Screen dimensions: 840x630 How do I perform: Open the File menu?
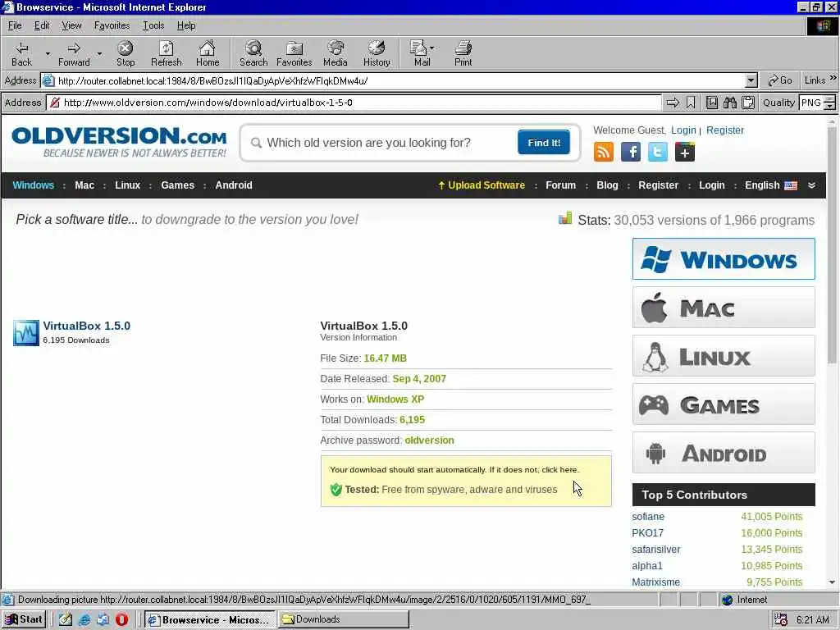coord(15,25)
